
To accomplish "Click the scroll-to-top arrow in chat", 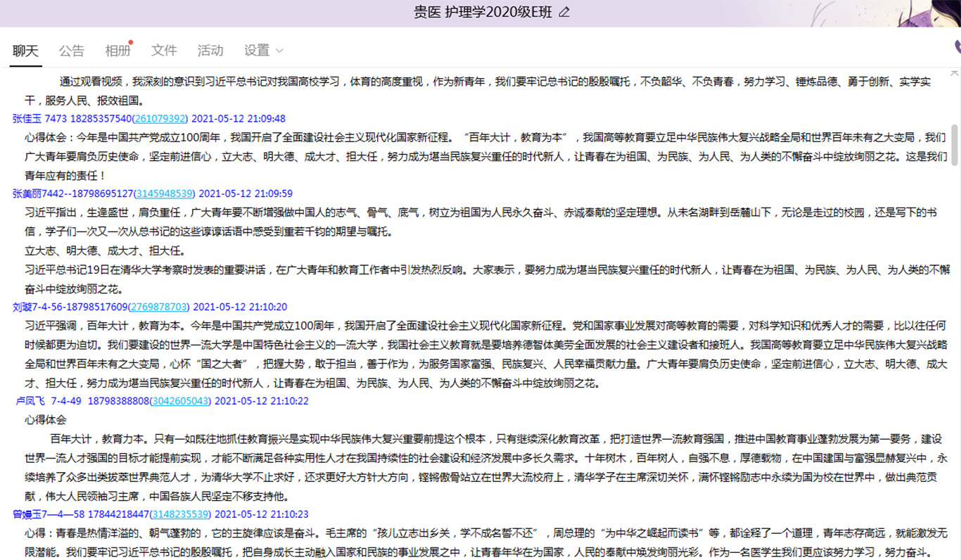I will (955, 73).
